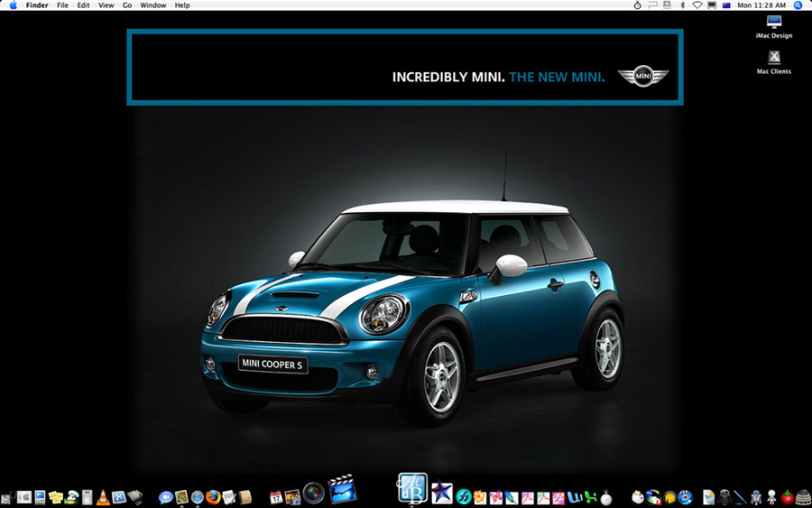Open Adobe Photoshop feather icon in Dock

512,497
